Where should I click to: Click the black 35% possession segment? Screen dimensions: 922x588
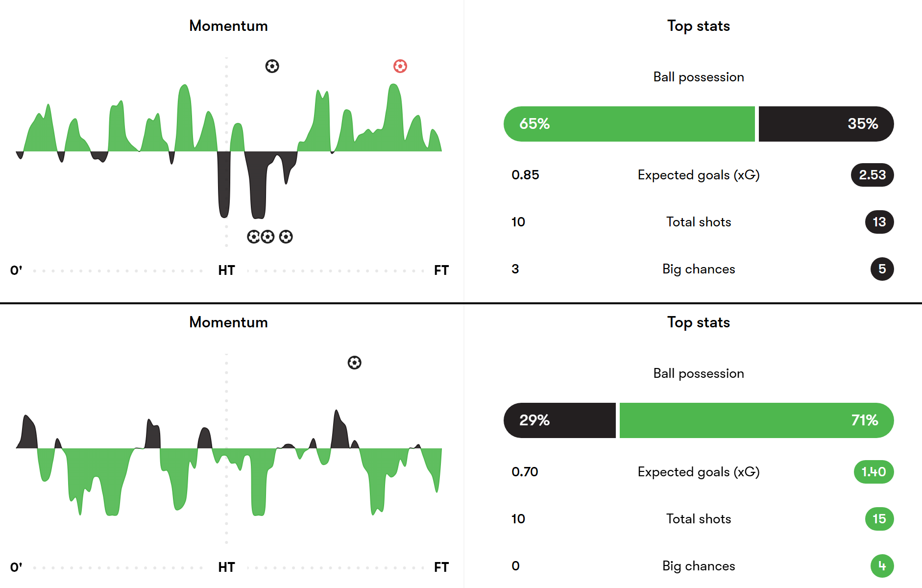click(x=826, y=124)
